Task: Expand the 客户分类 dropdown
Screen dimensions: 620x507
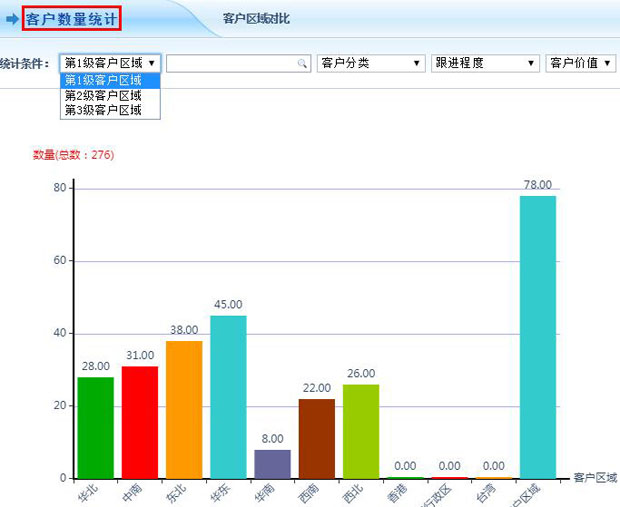Action: pos(371,63)
